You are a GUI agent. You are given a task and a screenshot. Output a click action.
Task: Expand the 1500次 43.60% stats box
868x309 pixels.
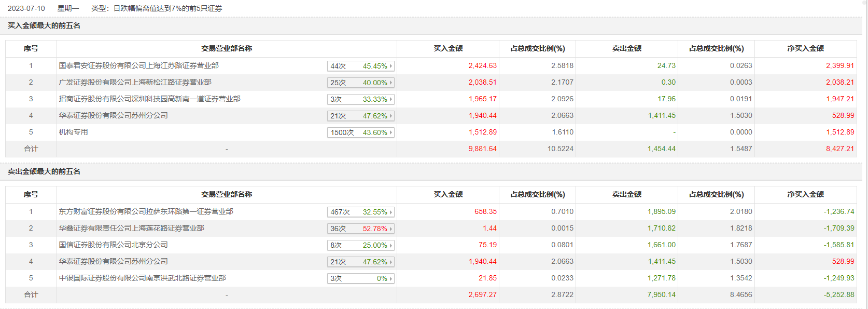361,132
